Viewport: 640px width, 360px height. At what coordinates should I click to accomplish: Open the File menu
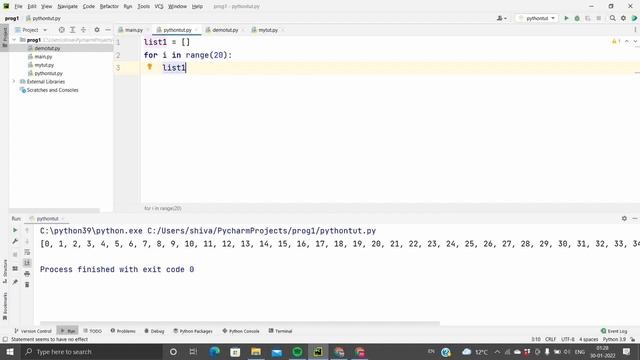coord(18,7)
